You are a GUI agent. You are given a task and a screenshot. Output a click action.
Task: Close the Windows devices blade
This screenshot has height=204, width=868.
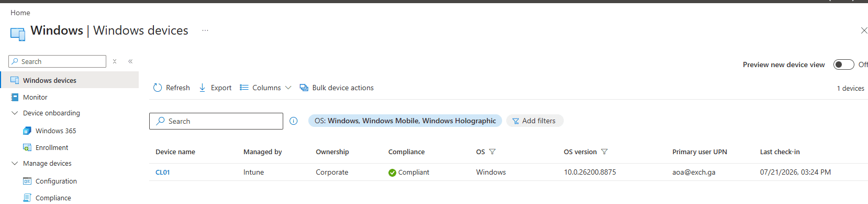(864, 30)
